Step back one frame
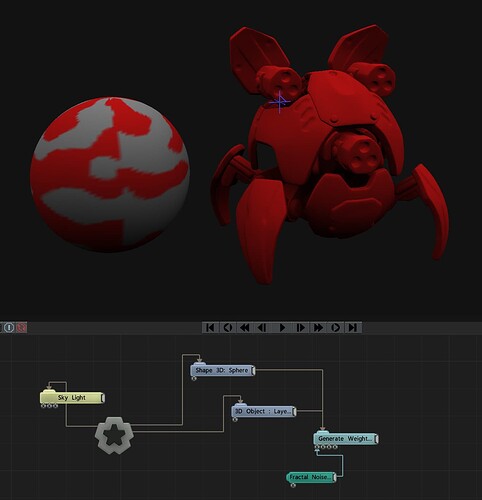Image resolution: width=482 pixels, height=500 pixels. point(263,328)
